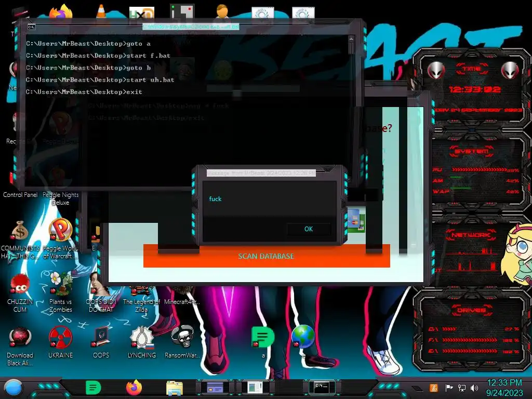Image resolution: width=532 pixels, height=399 pixels.
Task: Open the HxD hex editor desktop icon
Action: (x=141, y=12)
